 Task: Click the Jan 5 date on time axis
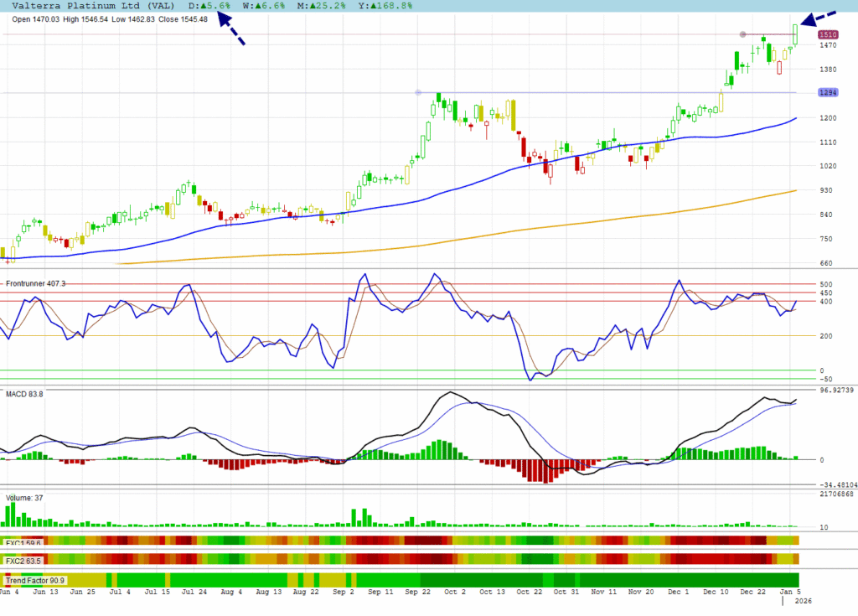tap(789, 592)
